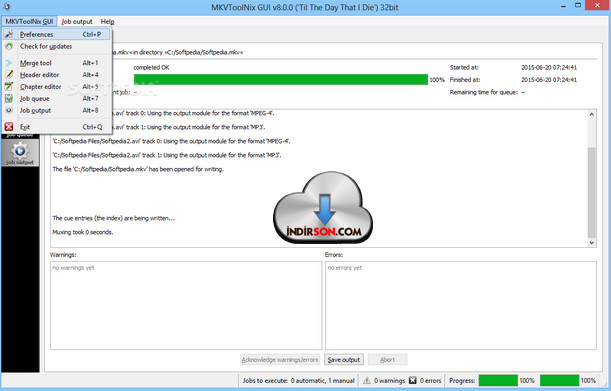This screenshot has width=611, height=391.
Task: Click 'Jobs to execute' status bar text
Action: click(298, 380)
